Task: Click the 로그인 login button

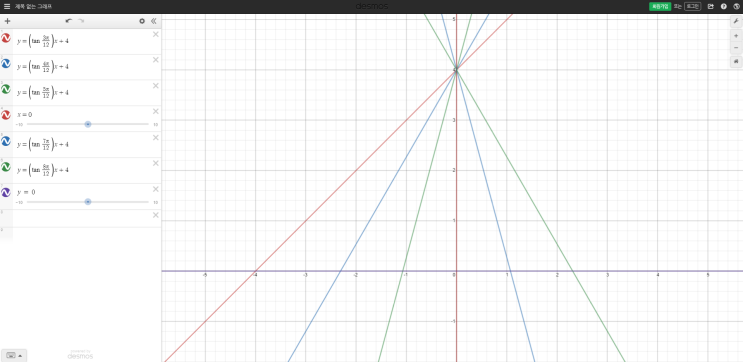Action: coord(692,7)
